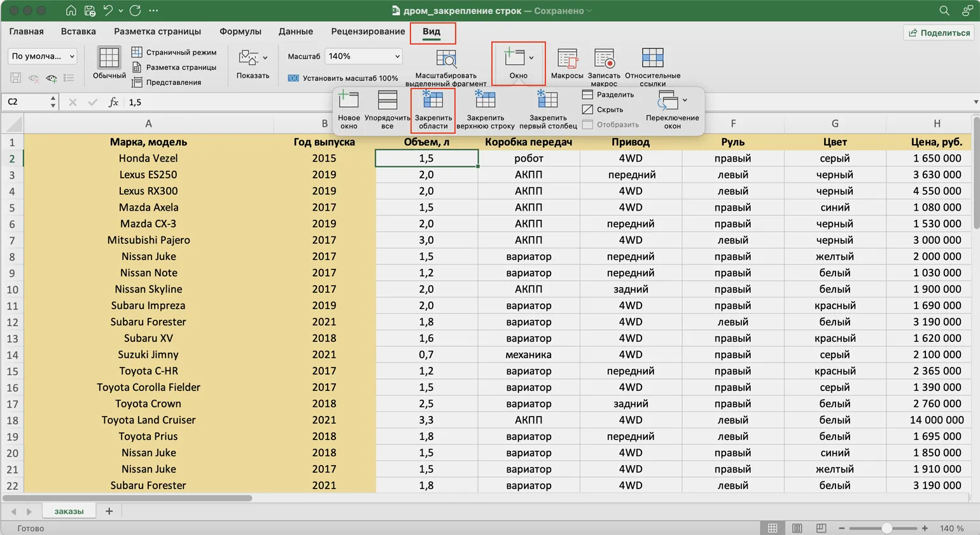Add a new sheet with plus button
The image size is (980, 535).
pos(109,511)
